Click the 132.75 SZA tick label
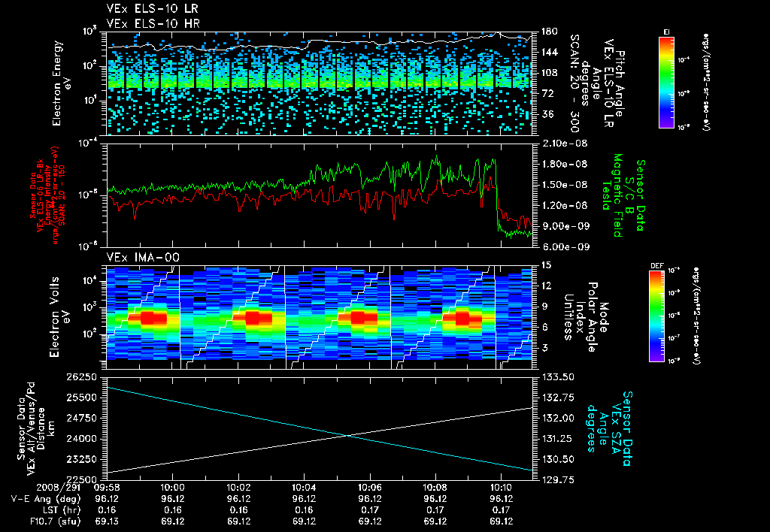This screenshot has width=770, height=532. (558, 397)
